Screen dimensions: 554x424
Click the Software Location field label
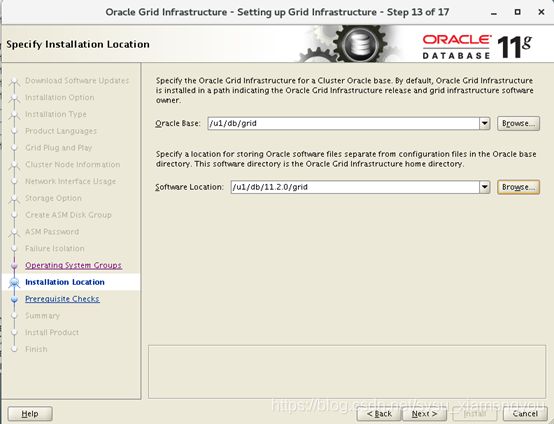pyautogui.click(x=189, y=187)
